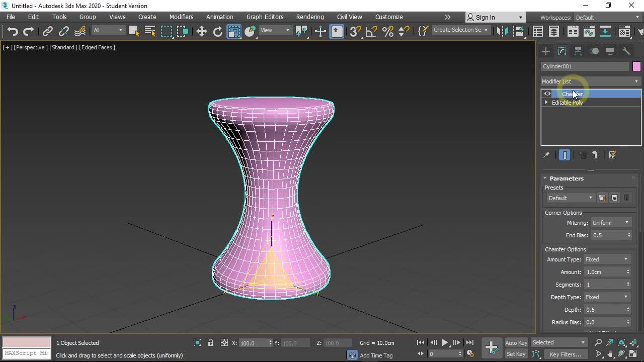The image size is (644, 362).
Task: Click the Sign In button
Action: [485, 17]
